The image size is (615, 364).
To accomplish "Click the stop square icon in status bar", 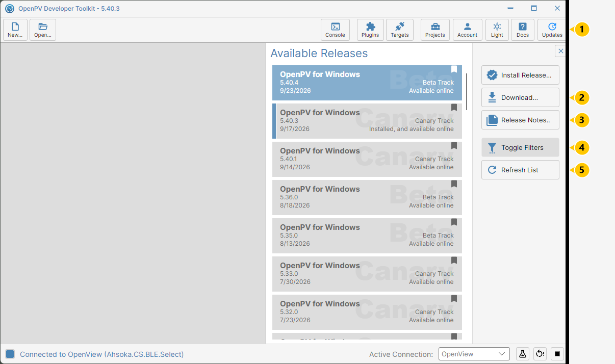I will coord(557,354).
